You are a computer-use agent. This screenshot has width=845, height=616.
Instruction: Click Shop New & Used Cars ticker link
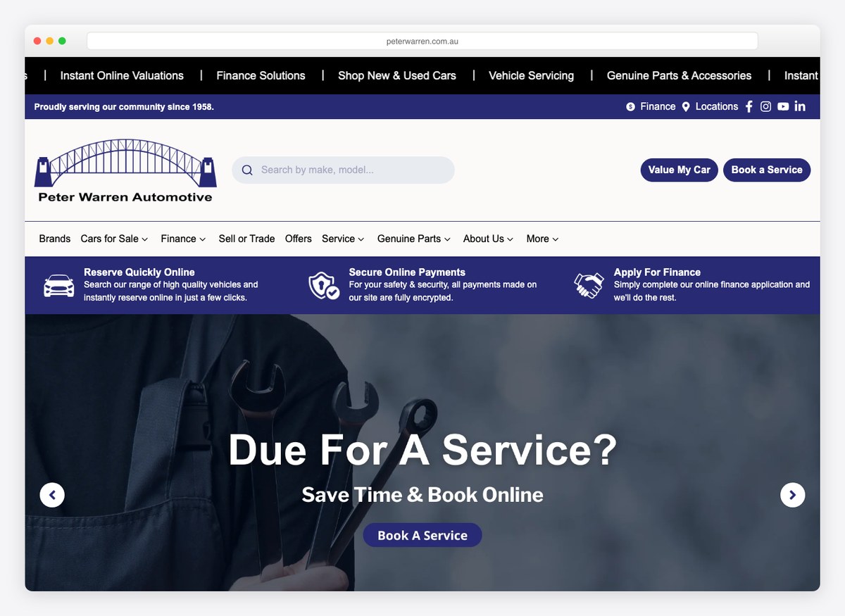point(397,75)
